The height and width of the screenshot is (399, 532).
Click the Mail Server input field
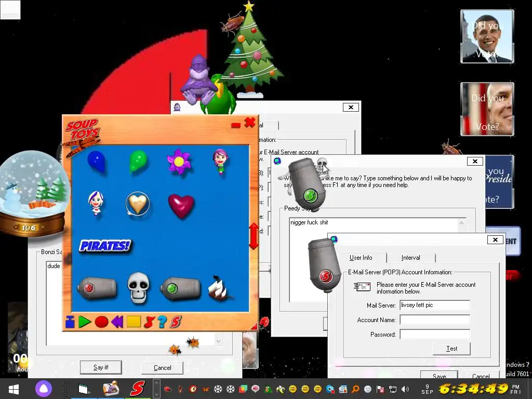(435, 305)
